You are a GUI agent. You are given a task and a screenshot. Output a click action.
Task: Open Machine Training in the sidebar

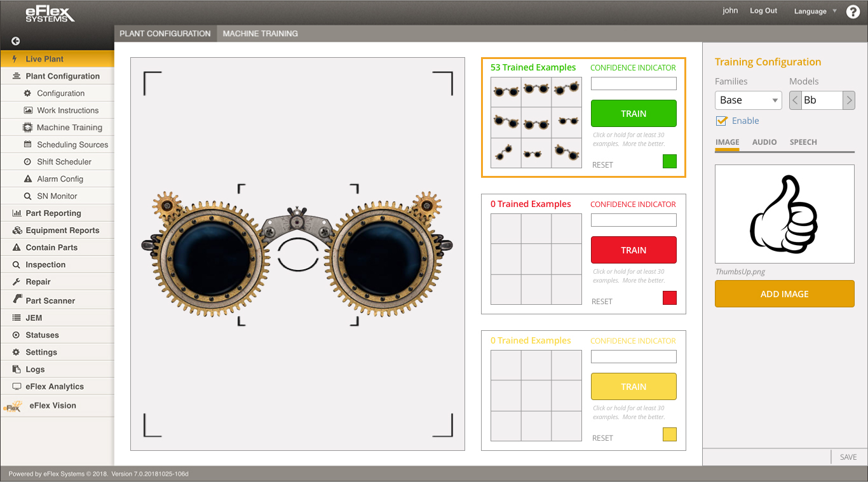[69, 128]
